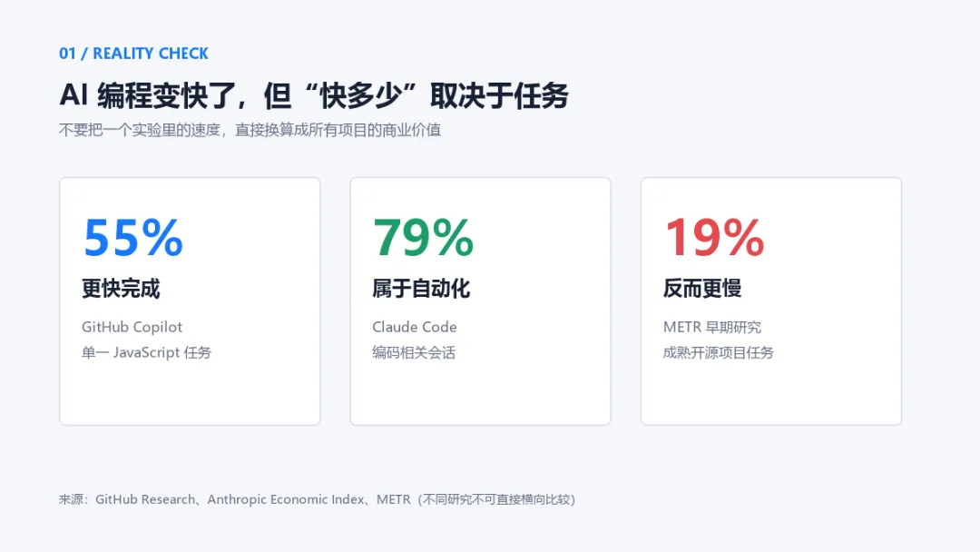The width and height of the screenshot is (980, 552).
Task: Click the 01 / REALITY CHECK section label
Action: 133,54
